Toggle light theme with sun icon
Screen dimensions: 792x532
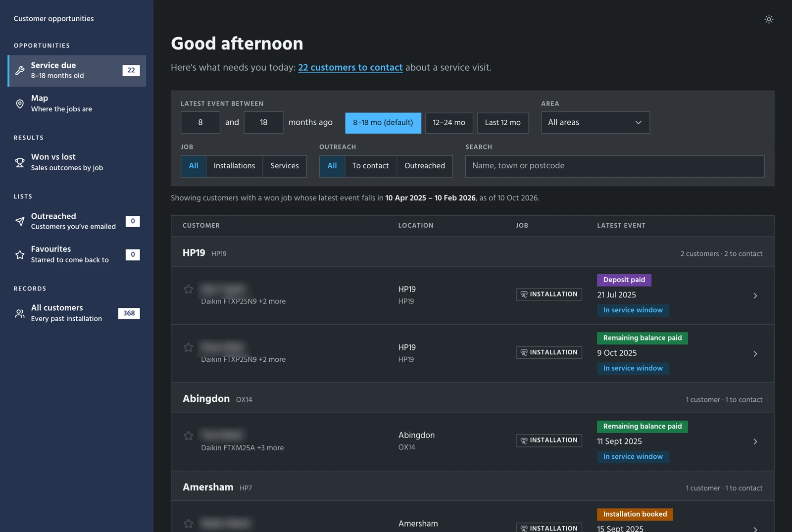point(769,19)
